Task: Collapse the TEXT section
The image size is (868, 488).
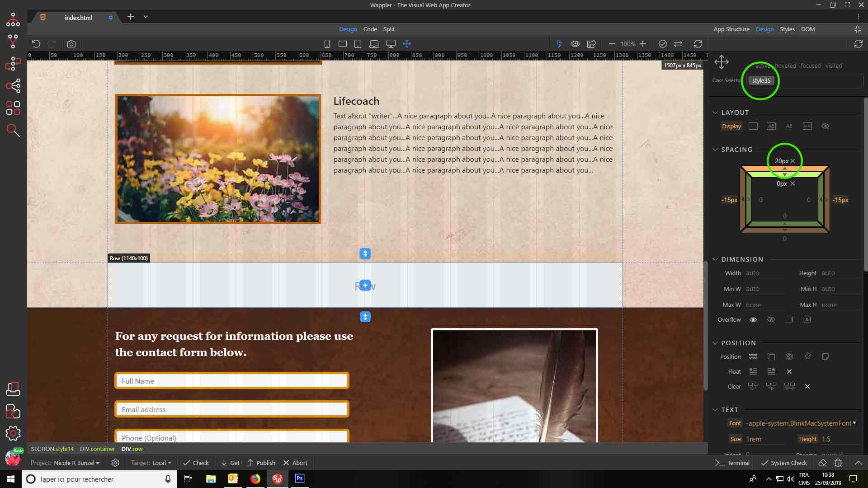Action: [x=715, y=410]
